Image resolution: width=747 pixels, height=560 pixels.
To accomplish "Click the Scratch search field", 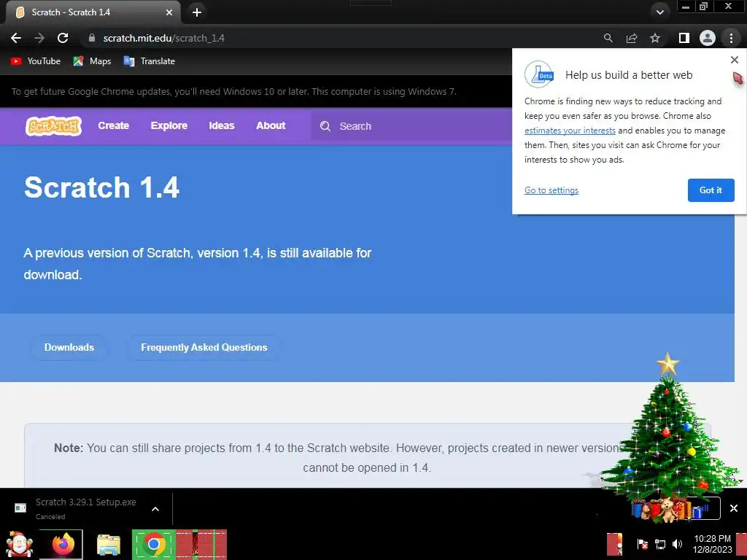I will coord(411,126).
